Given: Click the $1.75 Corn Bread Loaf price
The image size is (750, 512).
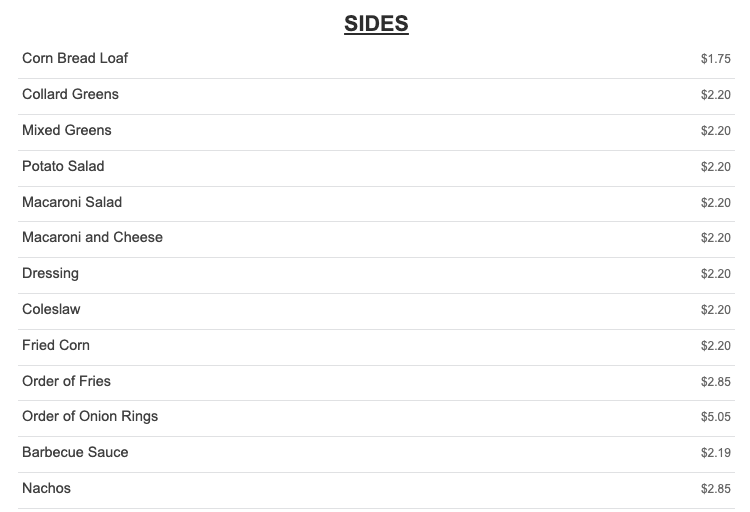Looking at the screenshot, I should pyautogui.click(x=716, y=59).
